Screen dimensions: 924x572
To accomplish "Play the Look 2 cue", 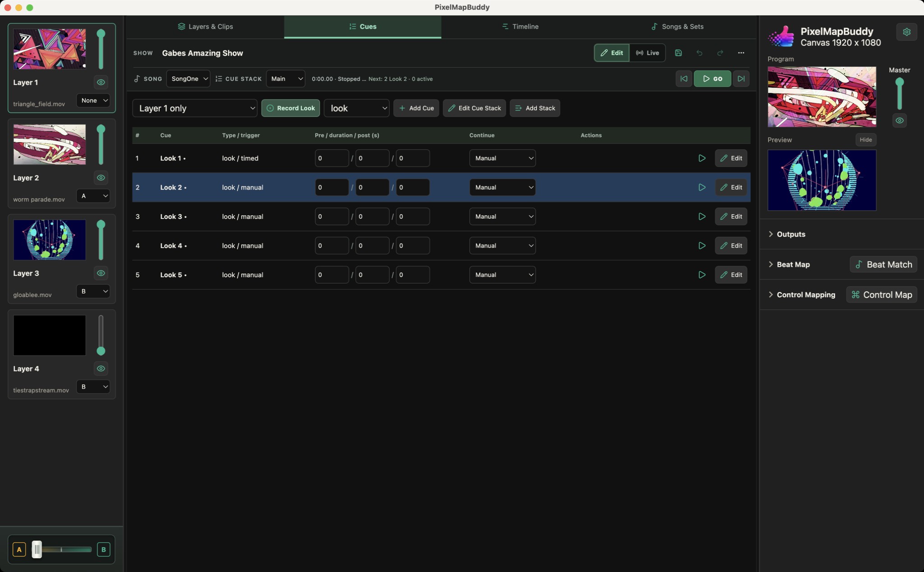I will 702,187.
